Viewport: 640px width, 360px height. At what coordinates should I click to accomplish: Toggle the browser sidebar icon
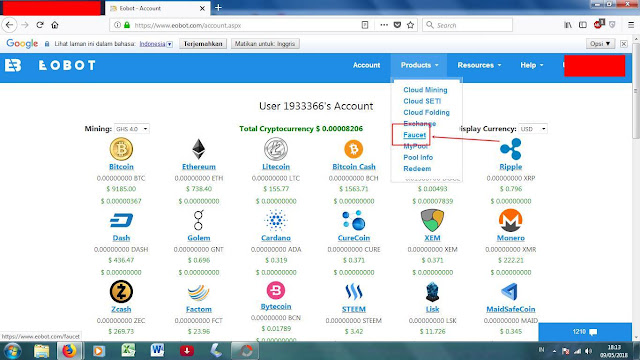(x=583, y=25)
